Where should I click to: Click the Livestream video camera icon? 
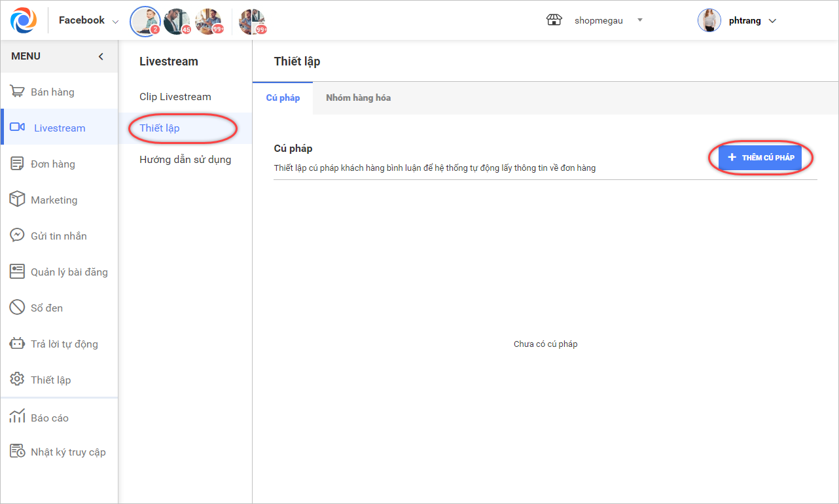18,128
